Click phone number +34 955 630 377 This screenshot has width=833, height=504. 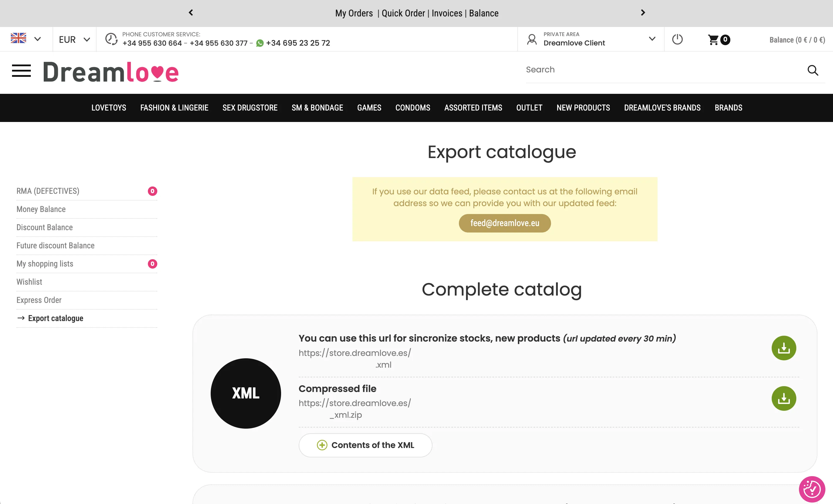click(218, 43)
